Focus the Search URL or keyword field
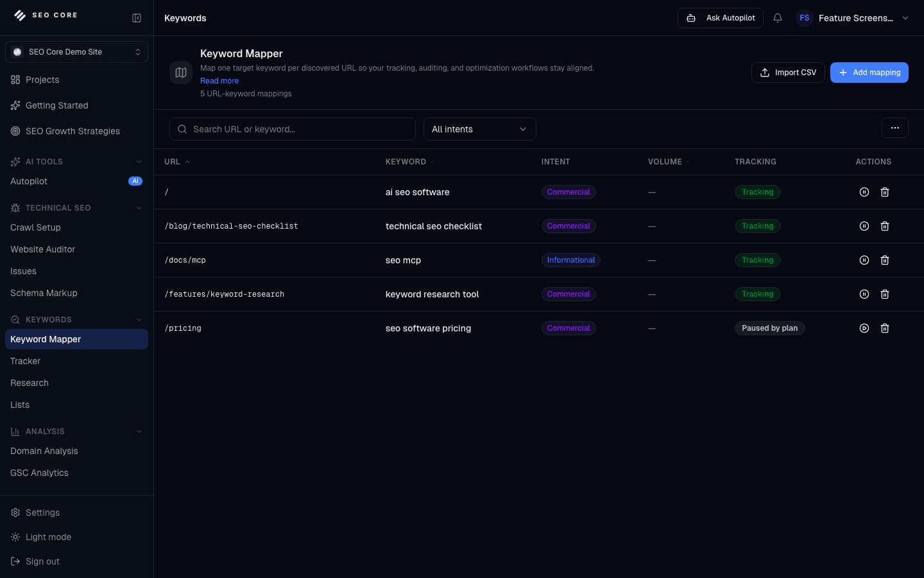Image resolution: width=924 pixels, height=578 pixels. click(293, 129)
